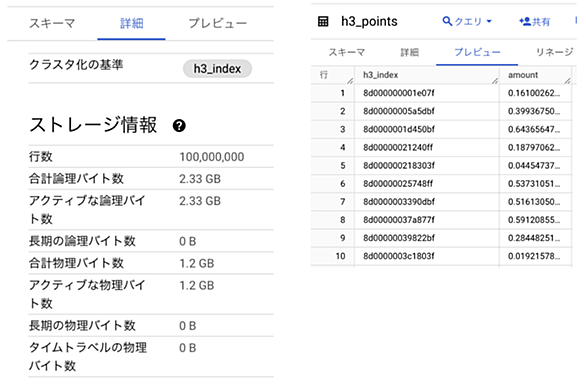Image resolution: width=586 pixels, height=384 pixels.
Task: Select the プレビュー tab under h3_points
Action: click(x=477, y=52)
